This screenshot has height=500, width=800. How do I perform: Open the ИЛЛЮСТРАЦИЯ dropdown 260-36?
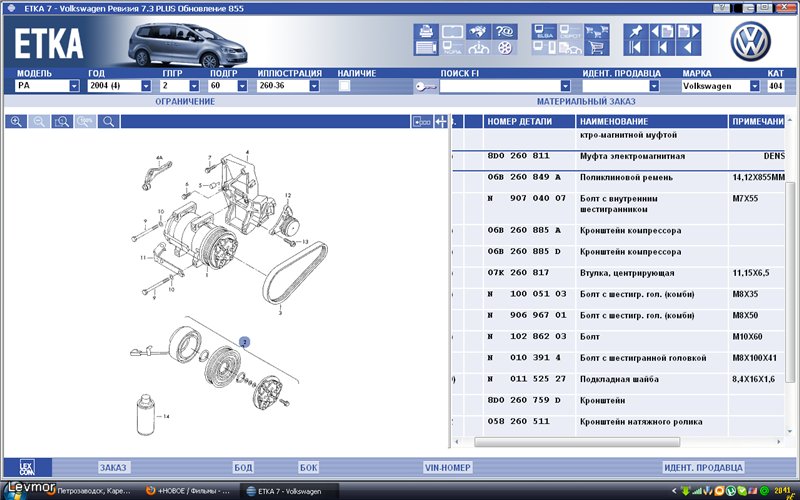tap(314, 86)
